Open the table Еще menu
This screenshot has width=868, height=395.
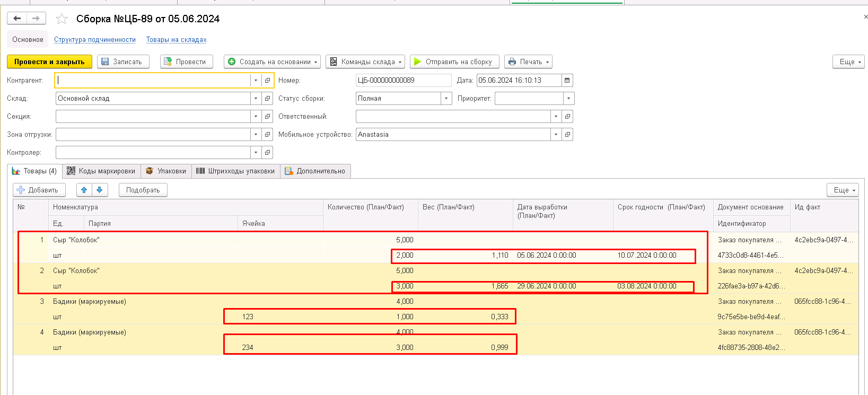click(843, 190)
